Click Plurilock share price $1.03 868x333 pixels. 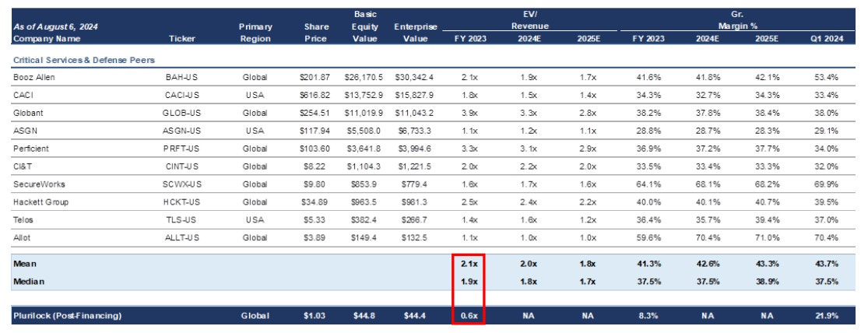tap(316, 316)
